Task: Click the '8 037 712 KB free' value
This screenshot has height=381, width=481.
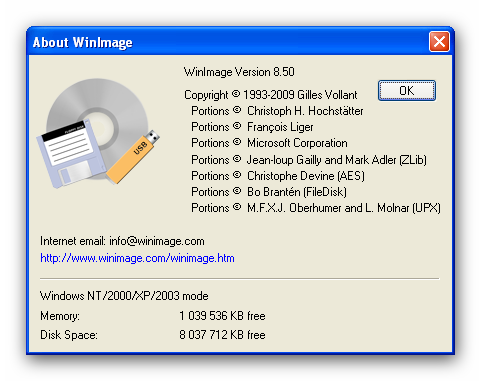Action: tap(222, 335)
